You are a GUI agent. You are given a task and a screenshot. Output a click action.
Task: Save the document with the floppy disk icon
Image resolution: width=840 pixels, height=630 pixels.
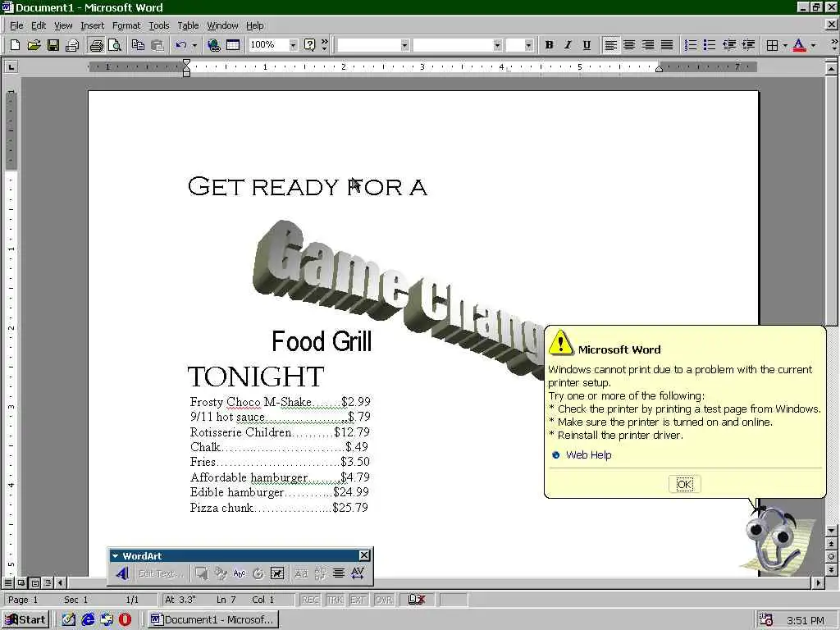[x=52, y=45]
